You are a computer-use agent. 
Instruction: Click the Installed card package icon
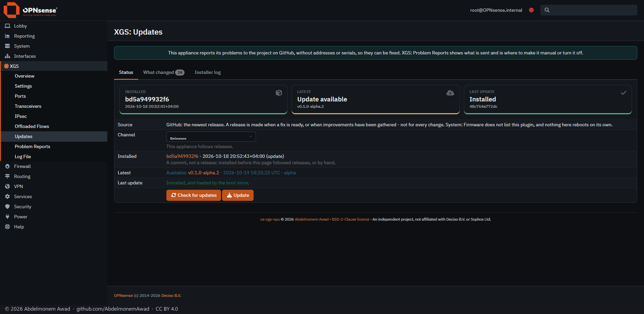(x=279, y=93)
